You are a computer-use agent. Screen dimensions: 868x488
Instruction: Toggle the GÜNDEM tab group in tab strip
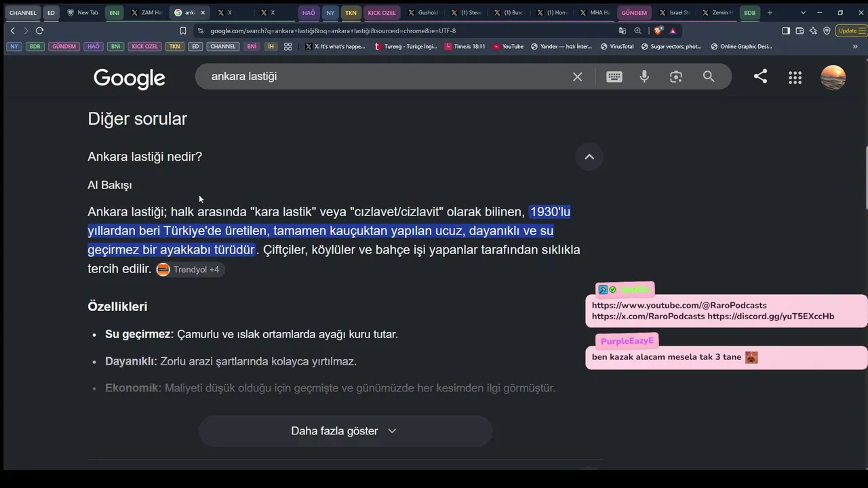point(634,12)
